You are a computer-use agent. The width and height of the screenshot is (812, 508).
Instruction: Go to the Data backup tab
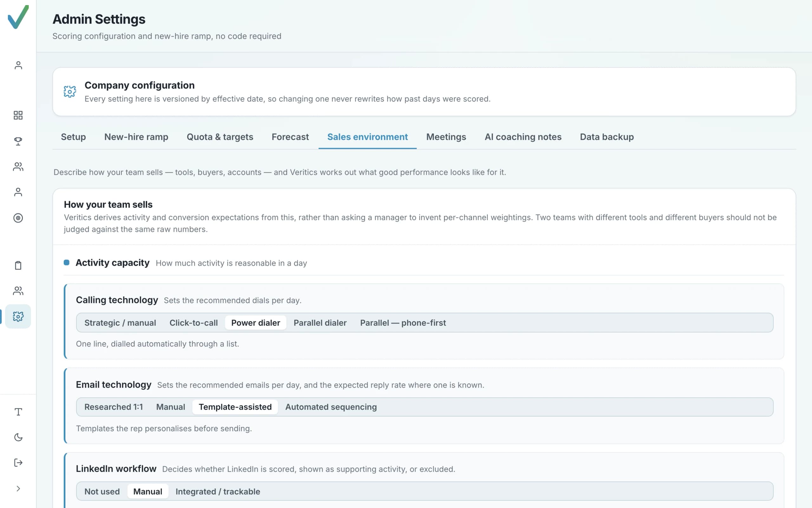[x=607, y=137]
